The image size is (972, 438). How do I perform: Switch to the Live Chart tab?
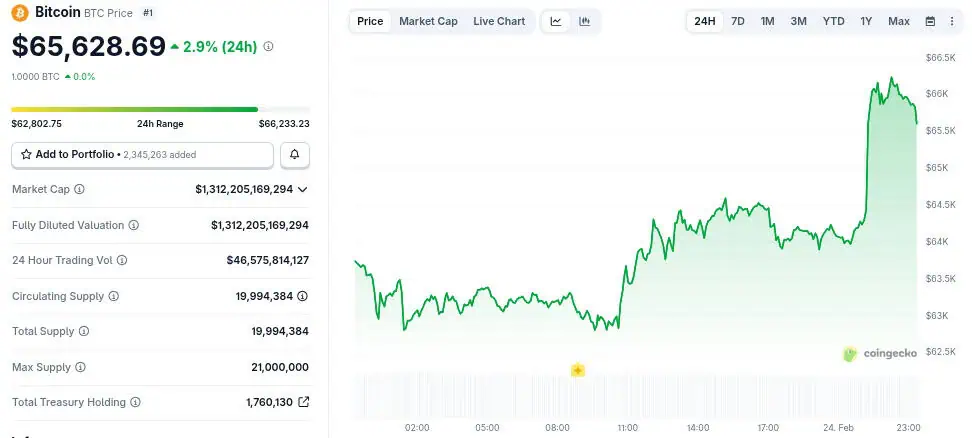[499, 21]
